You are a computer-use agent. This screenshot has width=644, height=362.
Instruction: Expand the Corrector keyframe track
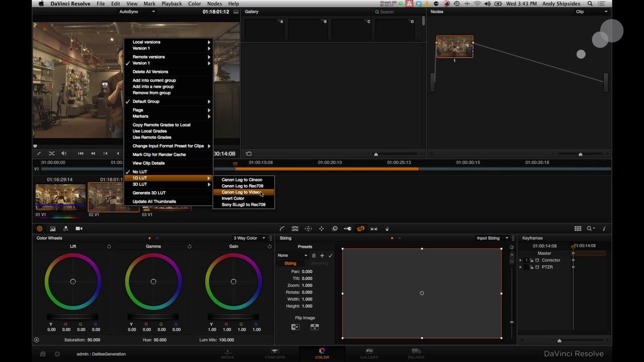pos(521,260)
